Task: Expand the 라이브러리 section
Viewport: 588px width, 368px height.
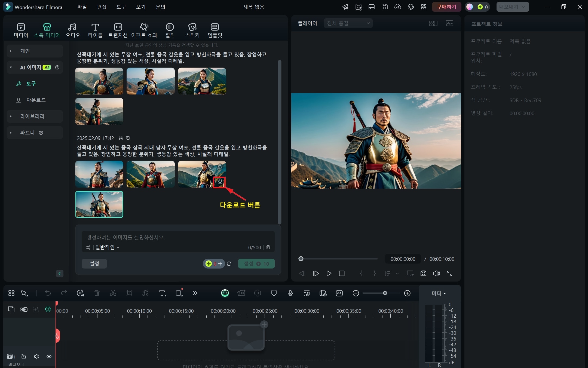Action: 35,116
